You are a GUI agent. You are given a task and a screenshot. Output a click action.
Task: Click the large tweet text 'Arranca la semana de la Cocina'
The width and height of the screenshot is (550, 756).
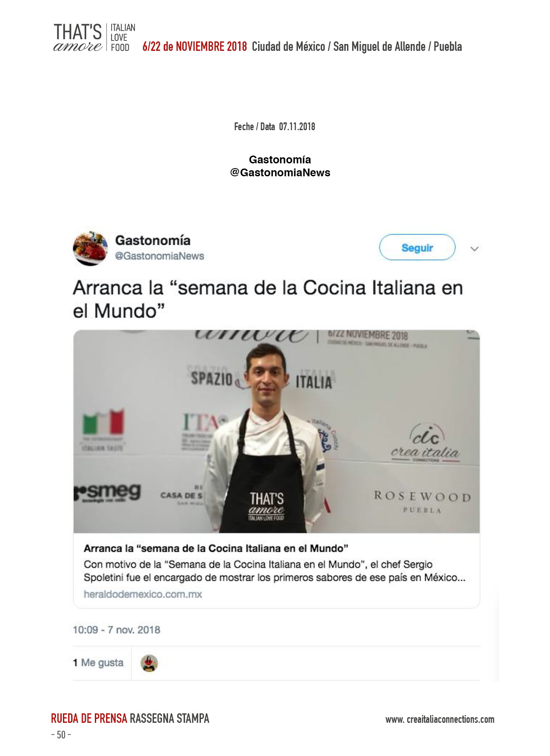[268, 299]
